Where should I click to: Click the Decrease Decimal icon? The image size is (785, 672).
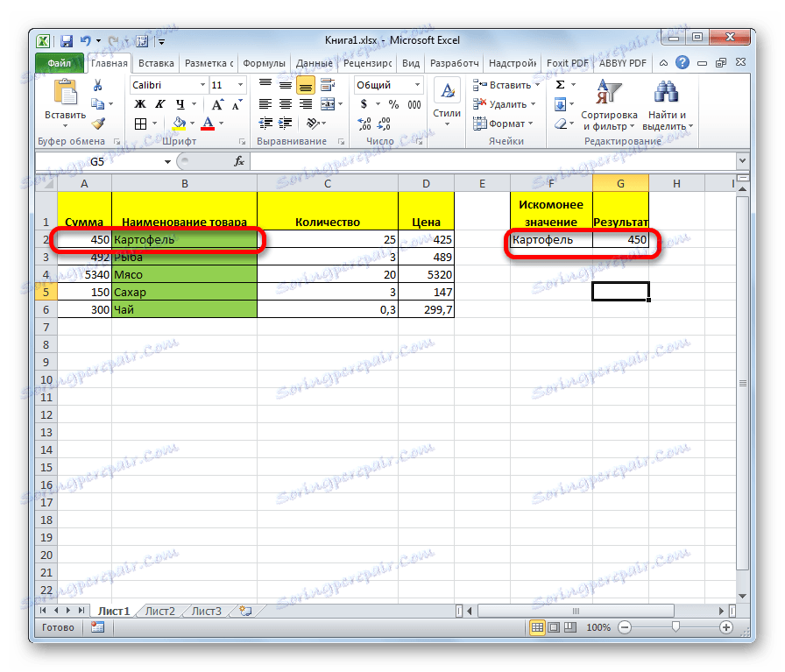point(384,124)
